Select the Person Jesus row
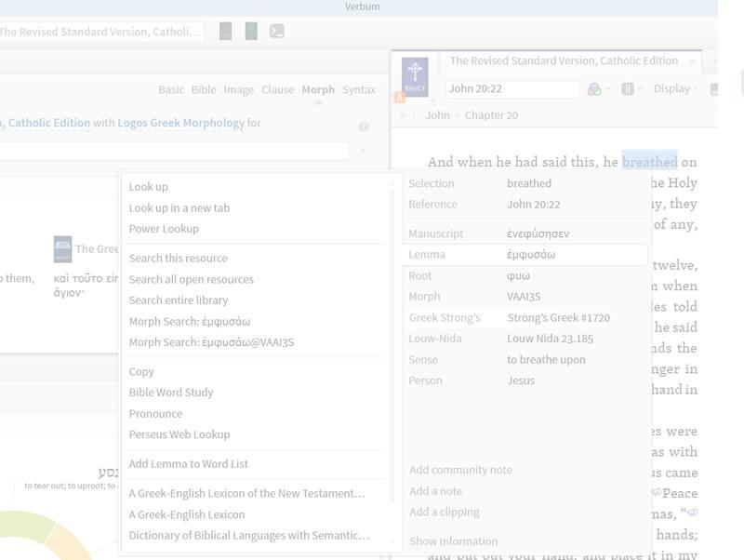The width and height of the screenshot is (744, 560). [525, 380]
